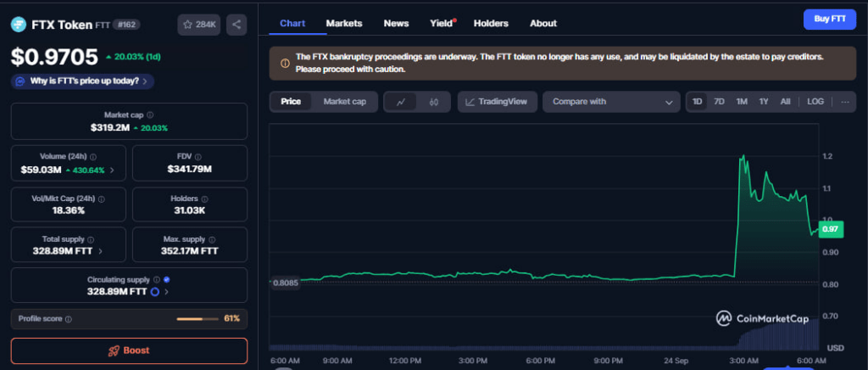Click the 20.03% (1d) price change

(133, 57)
